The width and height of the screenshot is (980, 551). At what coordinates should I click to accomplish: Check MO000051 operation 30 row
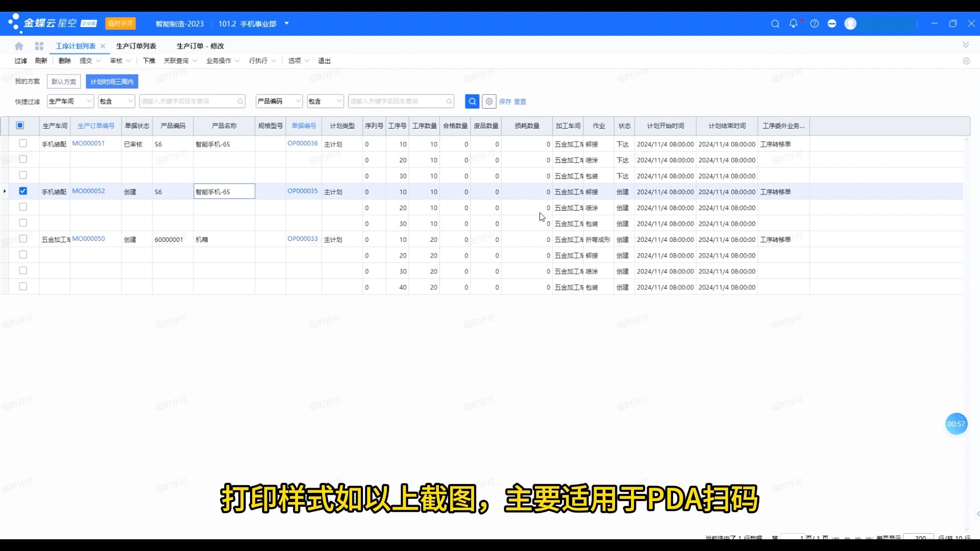click(x=23, y=175)
